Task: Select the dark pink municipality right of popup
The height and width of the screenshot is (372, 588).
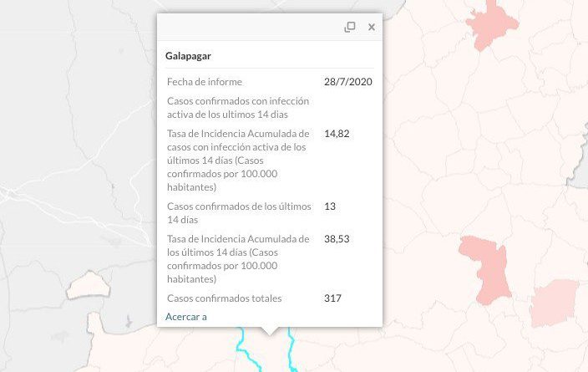Action: point(487,266)
